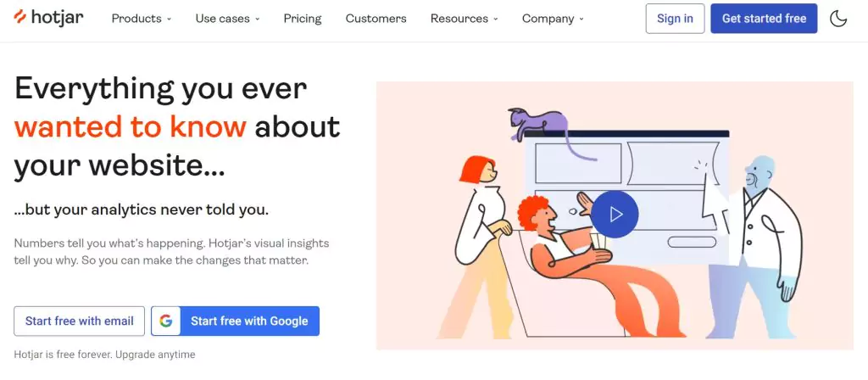Expand the Use cases dropdown
This screenshot has width=868, height=380.
[227, 19]
